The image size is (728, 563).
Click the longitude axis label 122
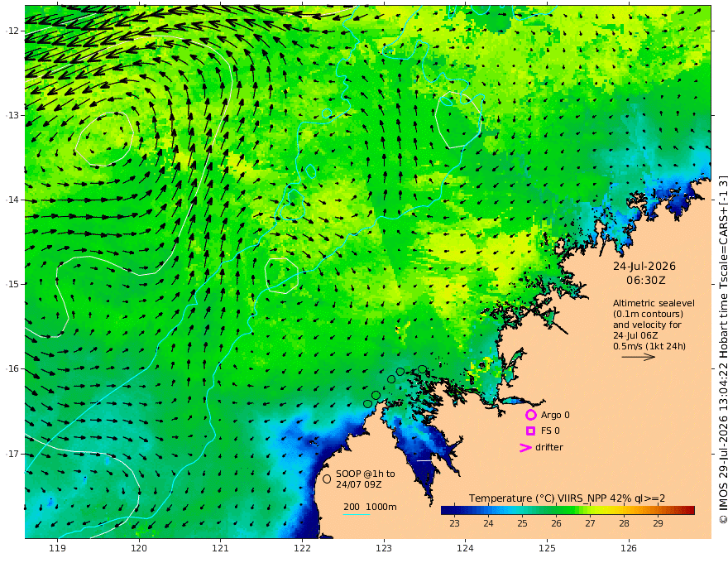[302, 548]
